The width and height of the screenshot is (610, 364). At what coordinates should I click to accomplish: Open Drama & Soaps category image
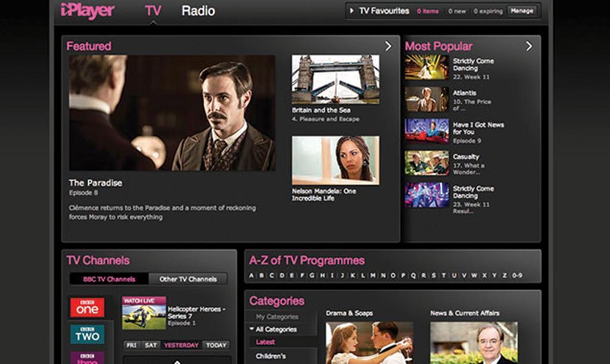pos(369,343)
